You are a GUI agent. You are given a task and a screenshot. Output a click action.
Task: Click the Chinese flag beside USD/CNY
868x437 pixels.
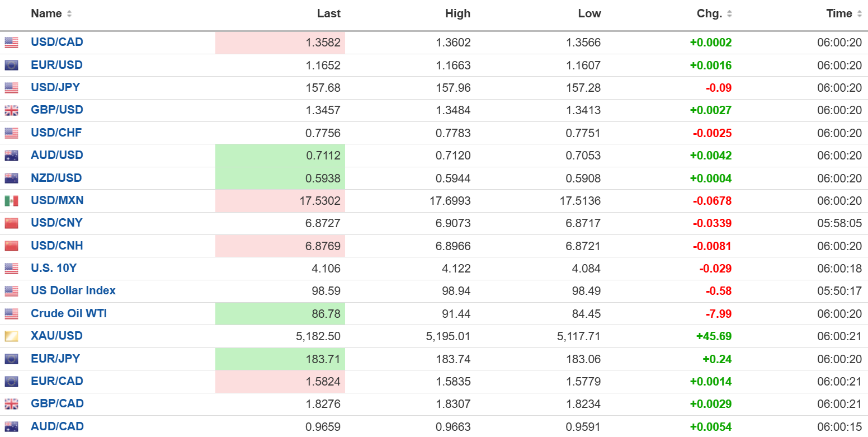[11, 223]
